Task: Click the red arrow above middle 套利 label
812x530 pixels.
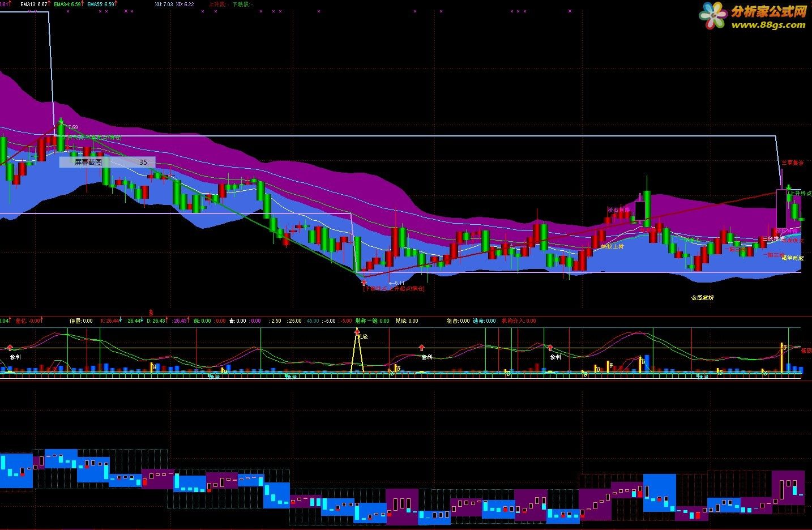Action: 421,348
